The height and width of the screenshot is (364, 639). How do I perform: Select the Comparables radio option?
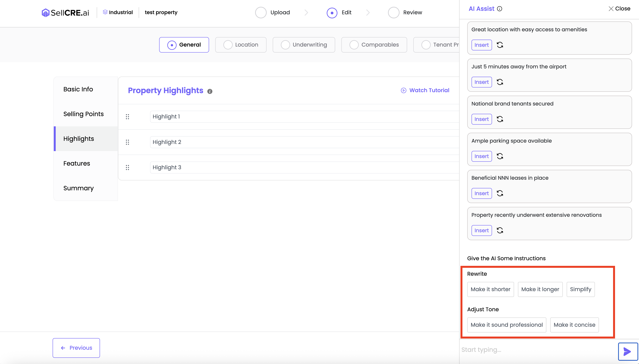(374, 45)
